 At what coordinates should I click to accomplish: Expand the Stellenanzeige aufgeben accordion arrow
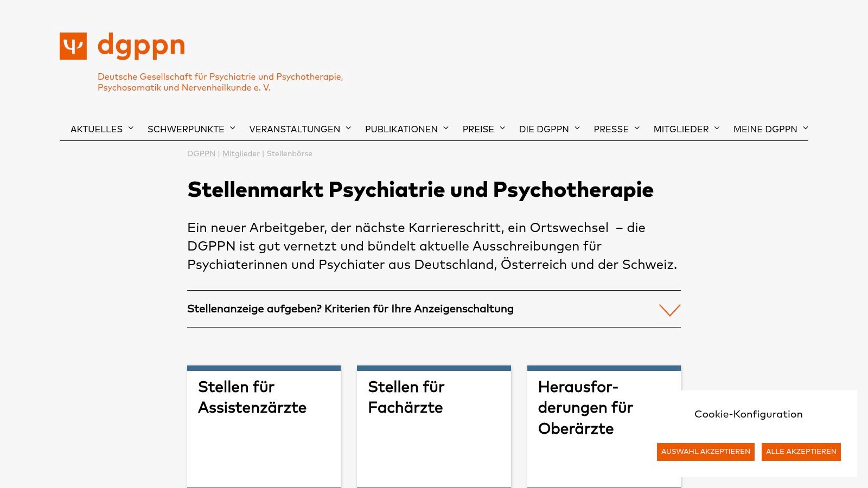tap(669, 310)
